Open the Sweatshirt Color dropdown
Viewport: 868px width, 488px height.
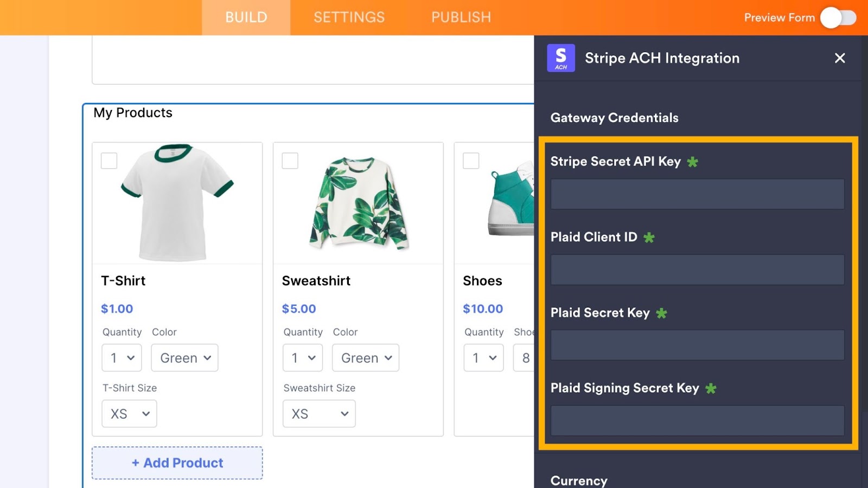click(x=366, y=358)
